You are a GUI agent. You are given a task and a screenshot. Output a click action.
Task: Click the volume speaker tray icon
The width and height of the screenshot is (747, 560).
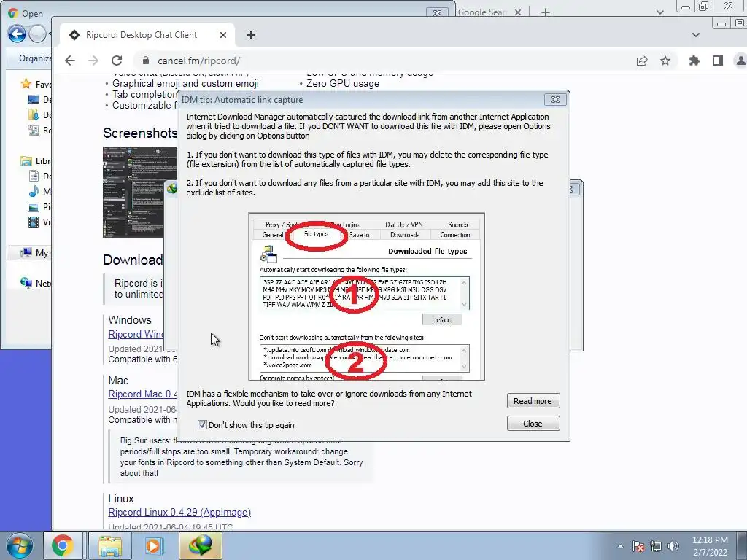pos(673,546)
